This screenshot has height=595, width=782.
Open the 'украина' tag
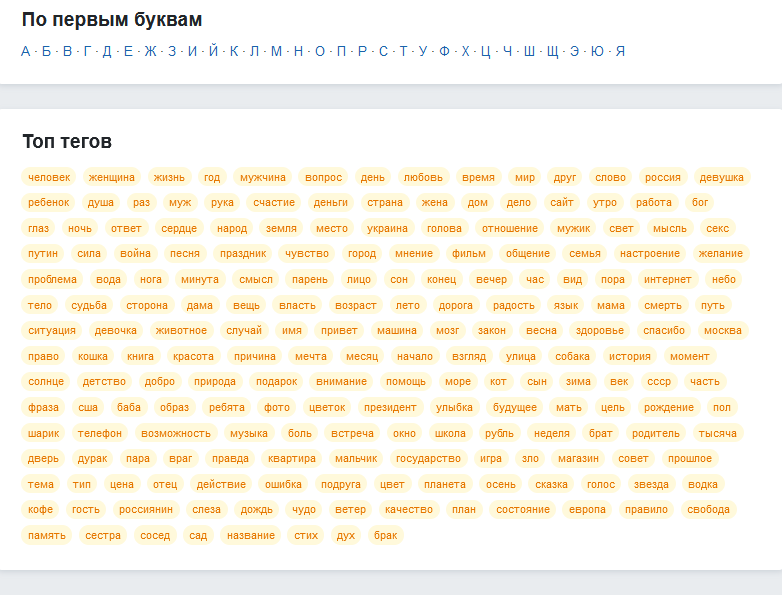[x=387, y=228]
